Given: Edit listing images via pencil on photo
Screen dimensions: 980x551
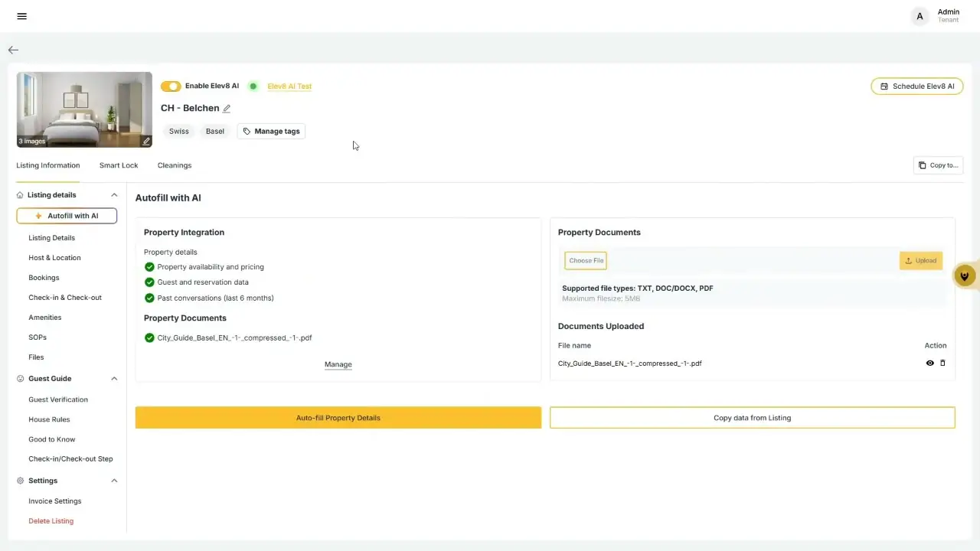Looking at the screenshot, I should (146, 142).
